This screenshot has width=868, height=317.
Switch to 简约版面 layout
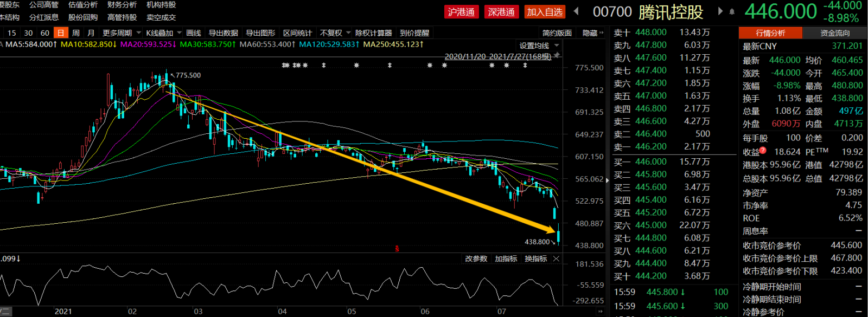tap(557, 33)
